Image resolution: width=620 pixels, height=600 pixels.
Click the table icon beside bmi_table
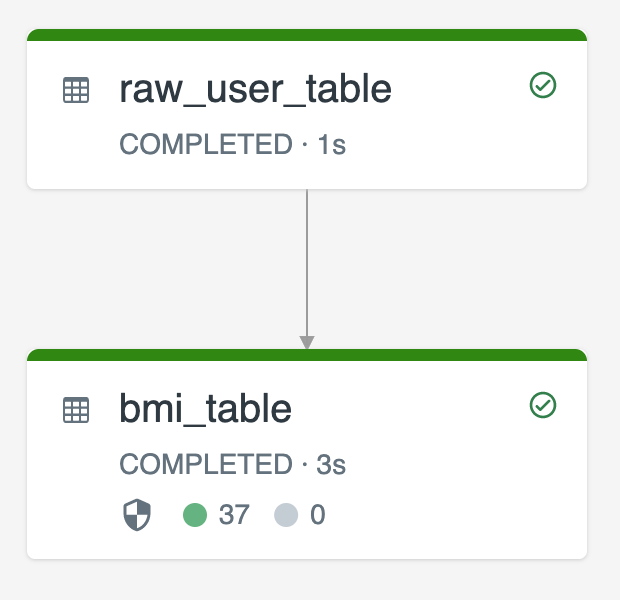click(76, 410)
